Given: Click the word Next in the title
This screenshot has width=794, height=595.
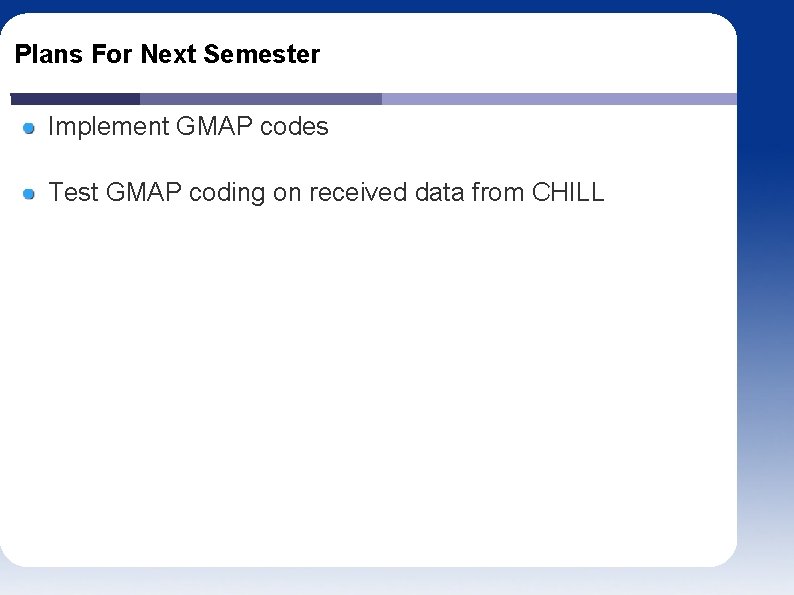Looking at the screenshot, I should click(x=168, y=54).
